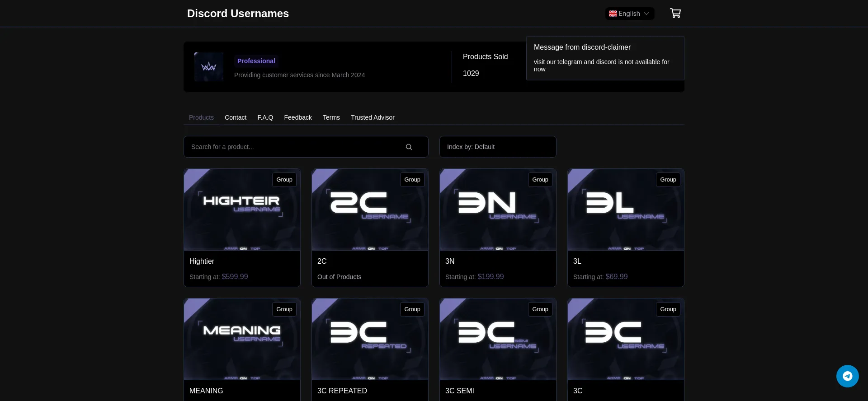Open the 3N username product image

pos(498,210)
